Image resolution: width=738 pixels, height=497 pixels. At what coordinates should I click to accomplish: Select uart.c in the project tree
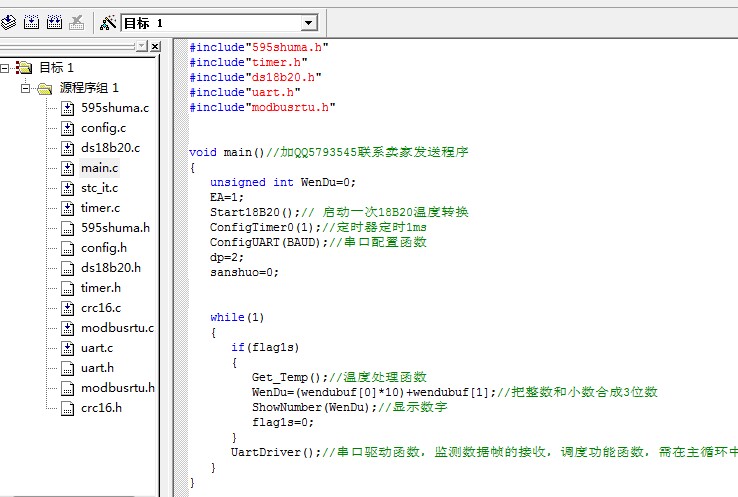tap(97, 348)
